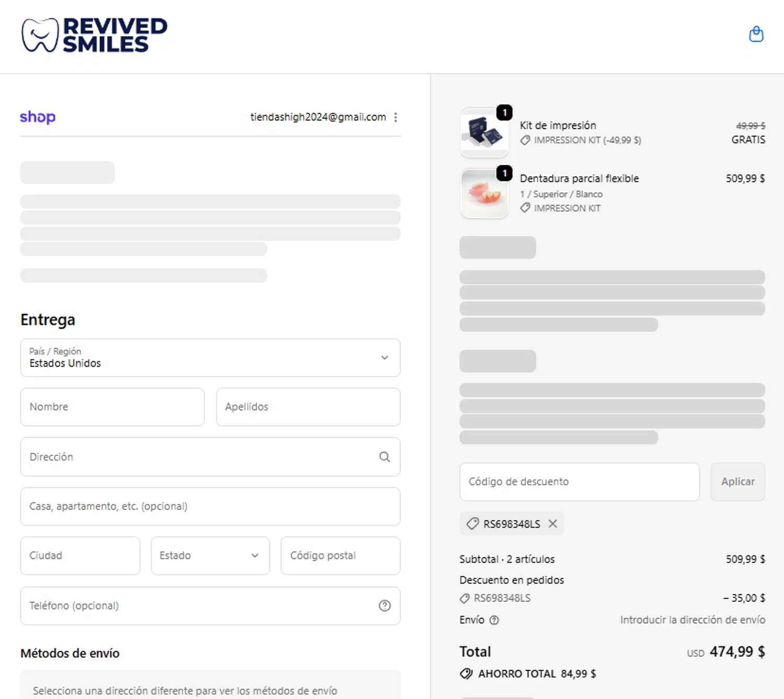Click the Código de descuento field
This screenshot has height=699, width=784.
579,482
